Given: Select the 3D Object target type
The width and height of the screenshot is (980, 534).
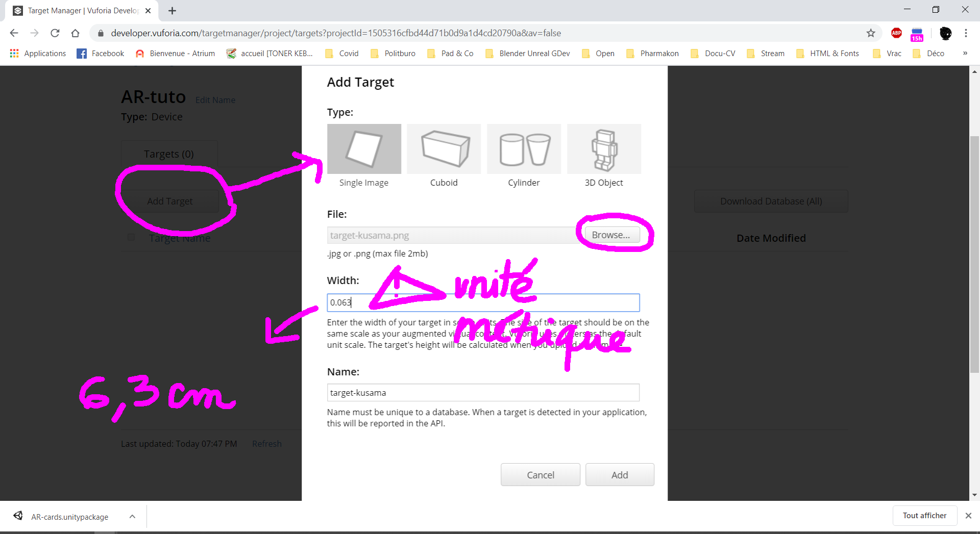Looking at the screenshot, I should click(604, 149).
